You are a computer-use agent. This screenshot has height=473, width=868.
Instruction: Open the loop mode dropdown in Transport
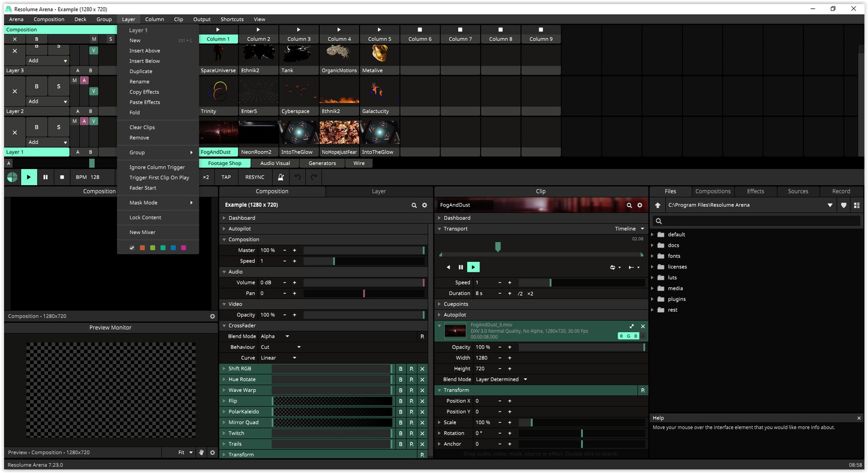tap(615, 267)
